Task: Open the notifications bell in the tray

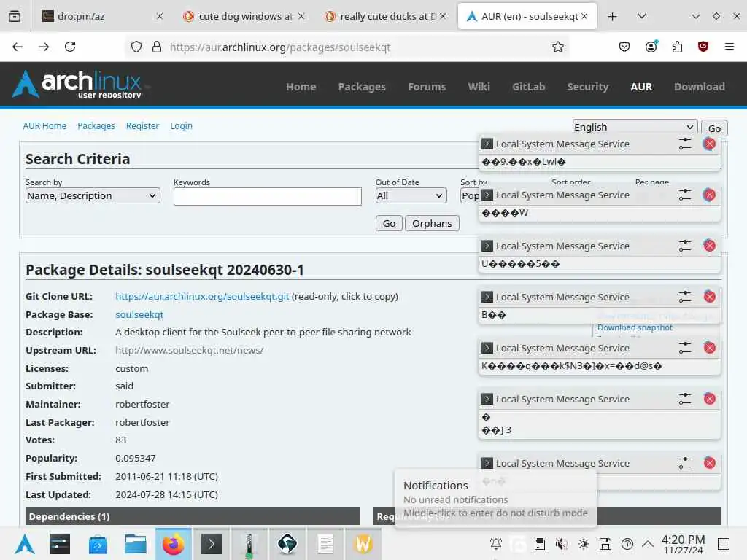Action: click(x=496, y=544)
